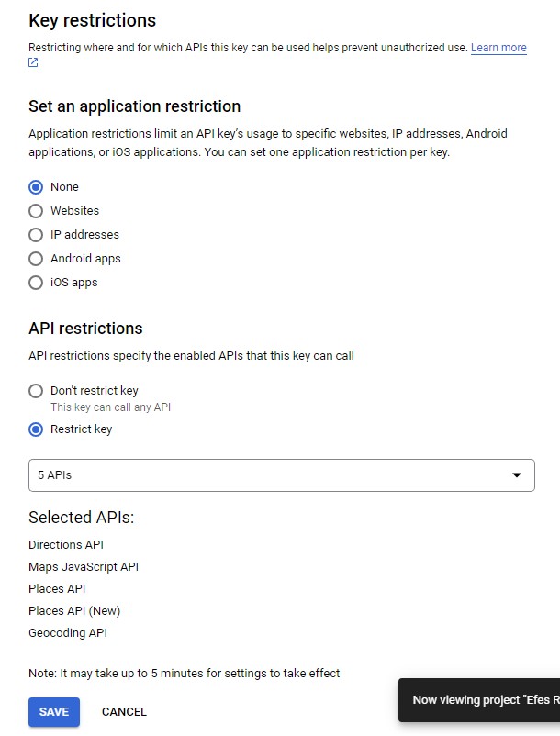Click the SAVE button
560x736 pixels.
pos(54,712)
